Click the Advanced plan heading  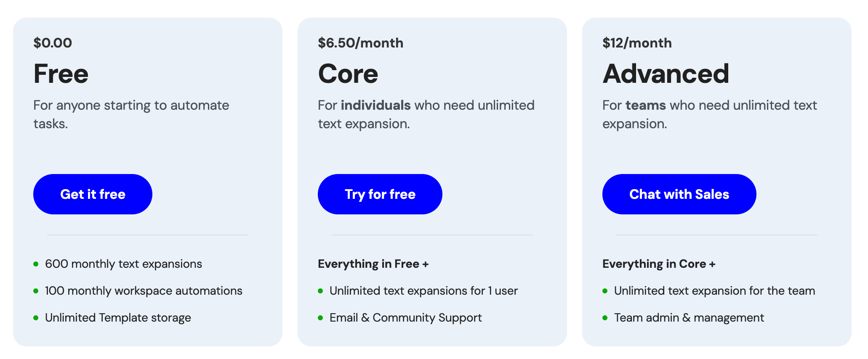(x=666, y=74)
